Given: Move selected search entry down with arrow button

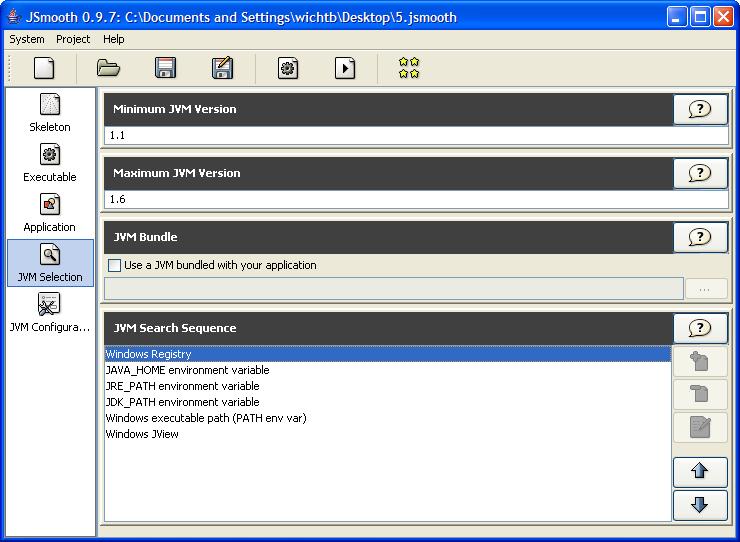Looking at the screenshot, I should [x=700, y=505].
